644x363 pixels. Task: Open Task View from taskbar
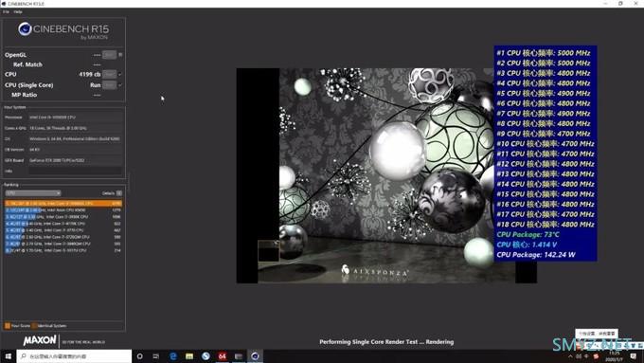[x=156, y=356]
